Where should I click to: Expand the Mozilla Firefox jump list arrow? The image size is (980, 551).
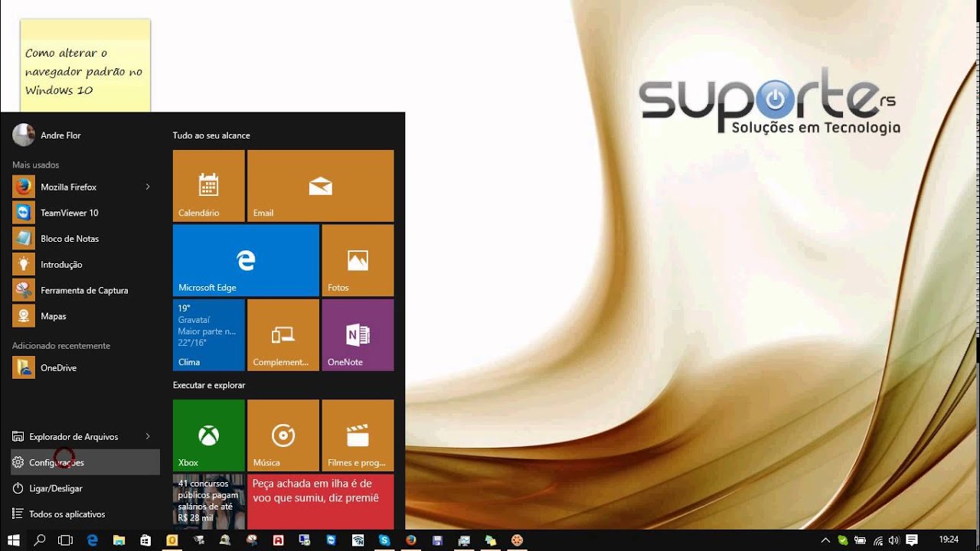point(148,187)
